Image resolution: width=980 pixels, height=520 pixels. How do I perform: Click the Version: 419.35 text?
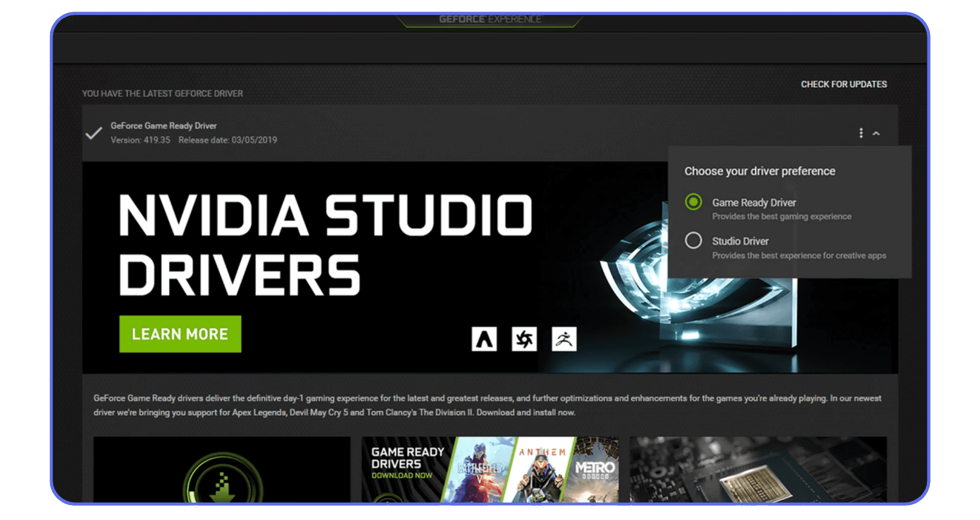pos(140,140)
